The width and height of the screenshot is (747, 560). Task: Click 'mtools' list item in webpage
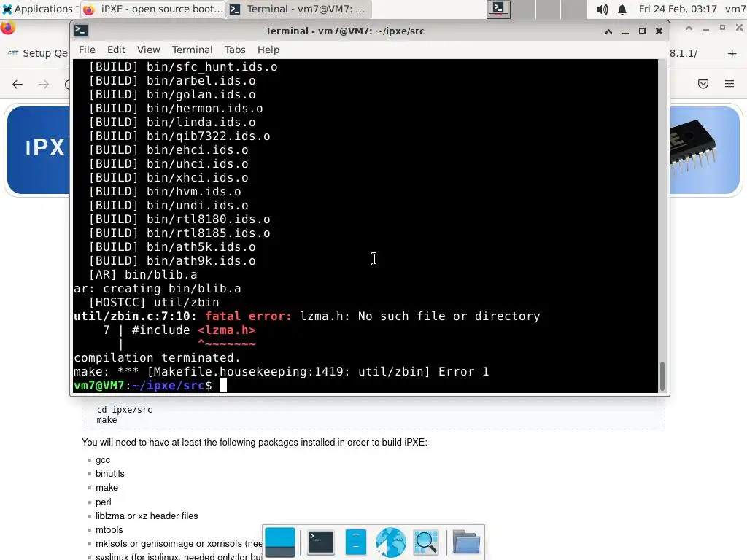pyautogui.click(x=109, y=529)
